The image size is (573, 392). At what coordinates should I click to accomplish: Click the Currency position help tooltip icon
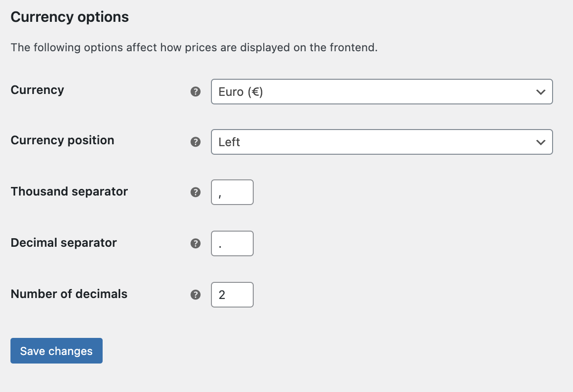[x=195, y=141]
